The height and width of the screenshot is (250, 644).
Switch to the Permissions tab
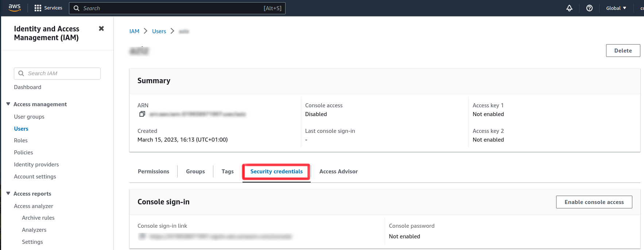(154, 171)
